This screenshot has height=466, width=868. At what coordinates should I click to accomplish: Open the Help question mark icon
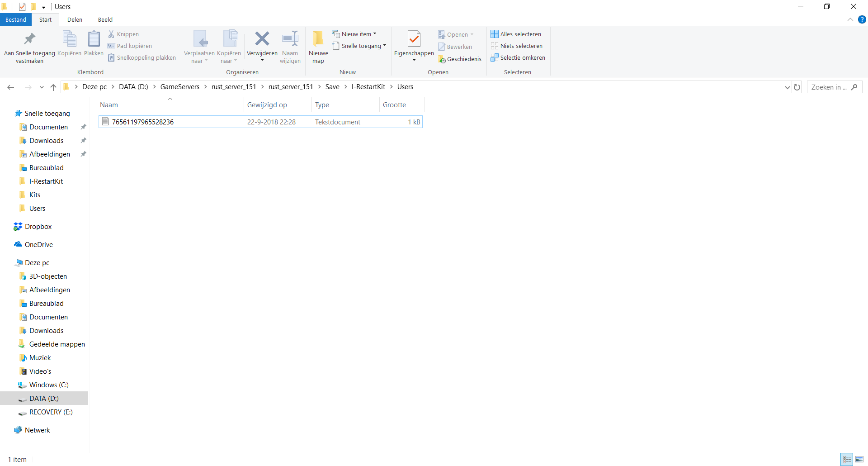click(x=862, y=19)
